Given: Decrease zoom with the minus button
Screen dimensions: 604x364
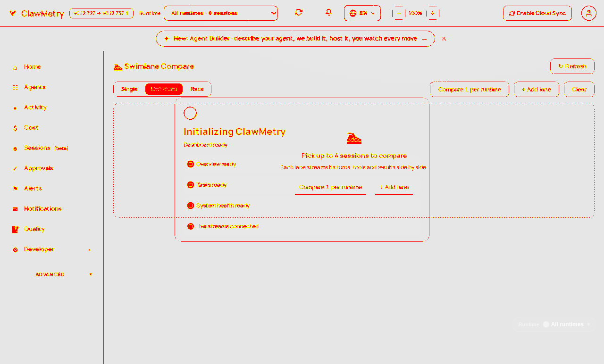Looking at the screenshot, I should pyautogui.click(x=399, y=13).
